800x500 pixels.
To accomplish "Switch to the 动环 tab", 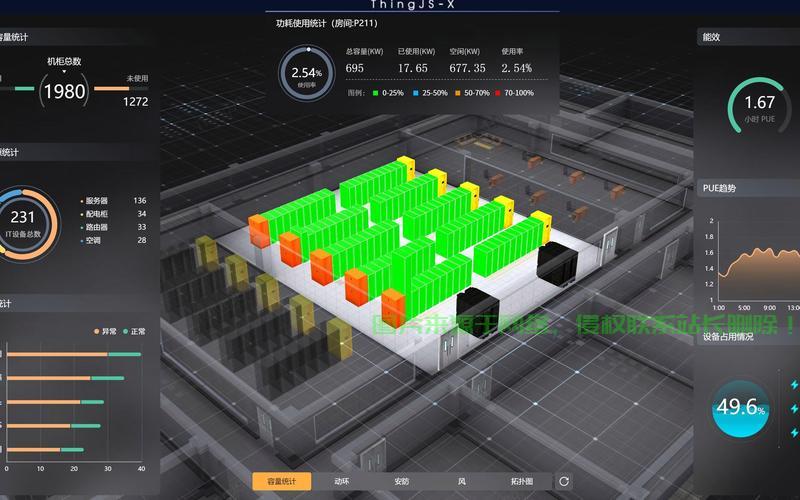I will point(341,481).
